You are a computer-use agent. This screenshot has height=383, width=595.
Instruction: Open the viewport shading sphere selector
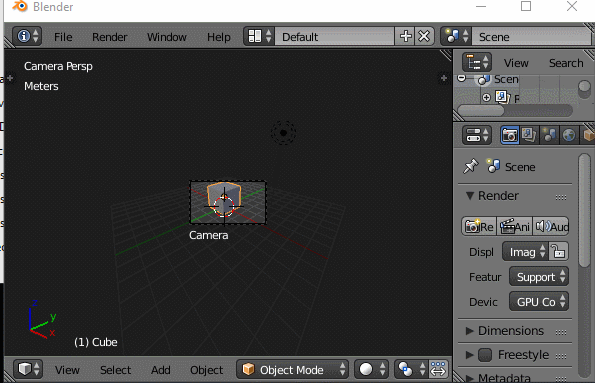pyautogui.click(x=371, y=369)
